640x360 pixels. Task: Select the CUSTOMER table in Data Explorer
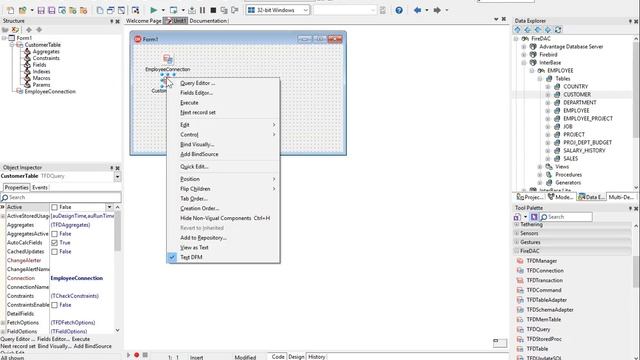(x=577, y=95)
